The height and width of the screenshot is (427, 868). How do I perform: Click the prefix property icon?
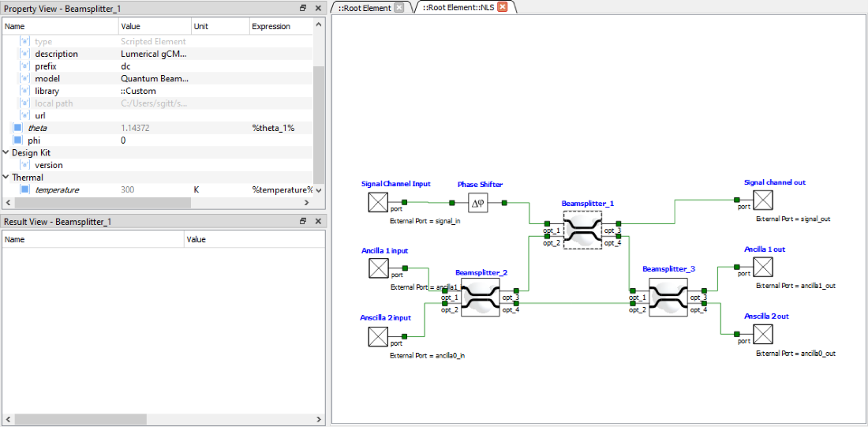(x=24, y=66)
